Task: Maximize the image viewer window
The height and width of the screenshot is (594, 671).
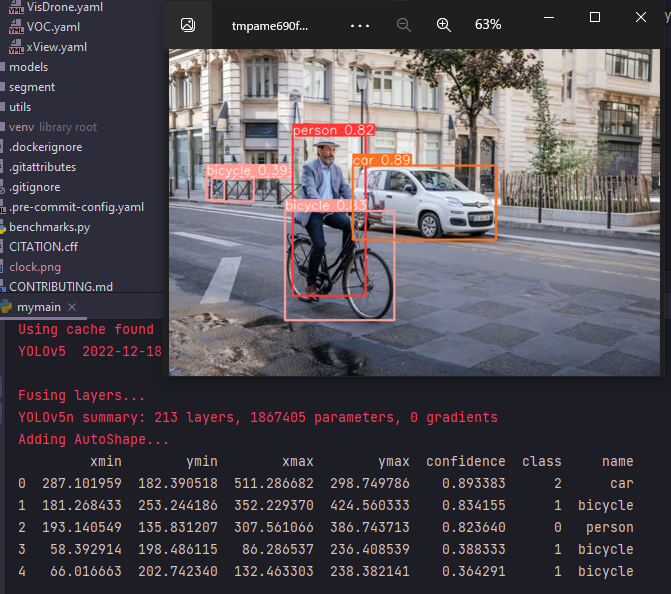Action: 595,17
